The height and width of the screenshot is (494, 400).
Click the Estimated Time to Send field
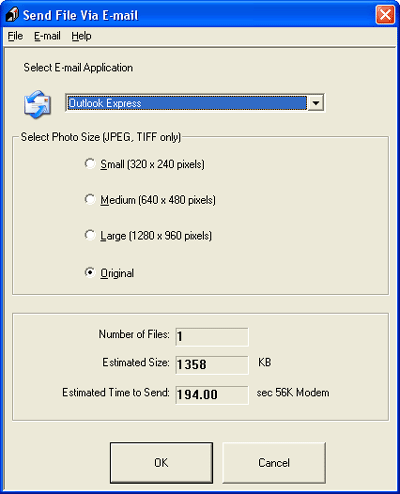212,395
